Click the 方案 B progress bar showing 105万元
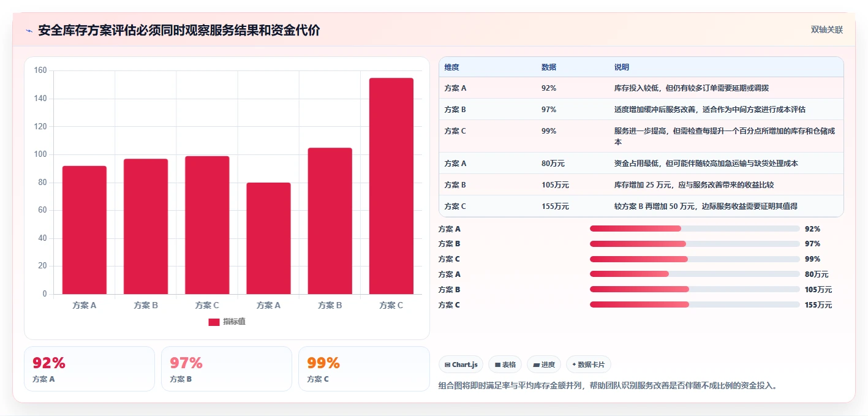 point(695,289)
